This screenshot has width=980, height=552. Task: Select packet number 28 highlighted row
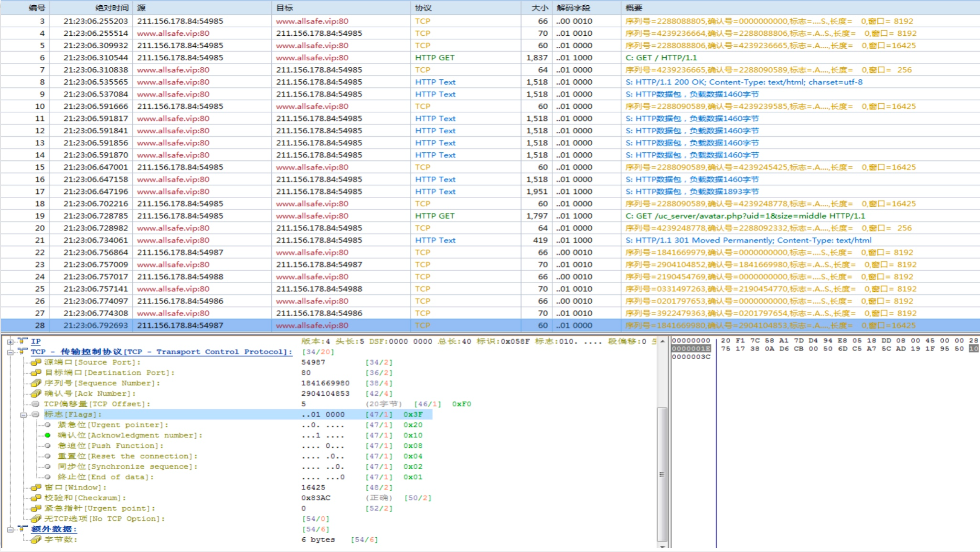tap(490, 326)
